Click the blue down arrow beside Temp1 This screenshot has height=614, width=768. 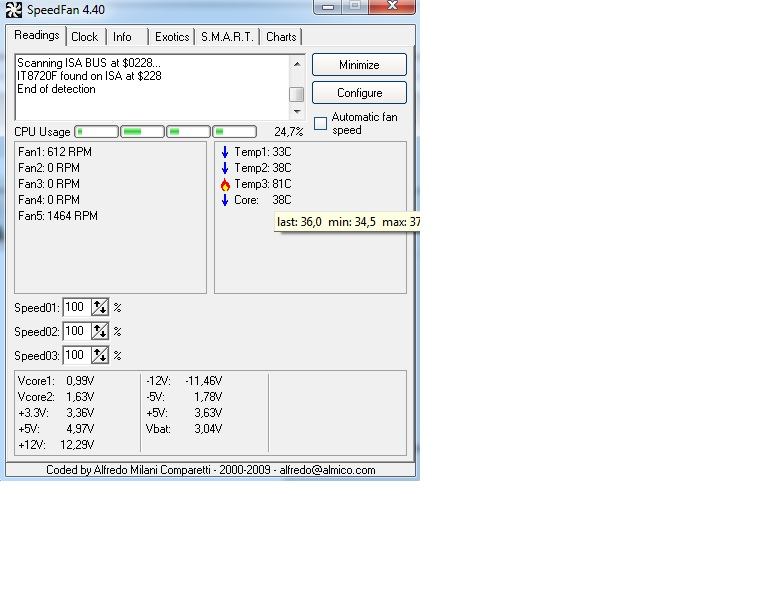[225, 152]
